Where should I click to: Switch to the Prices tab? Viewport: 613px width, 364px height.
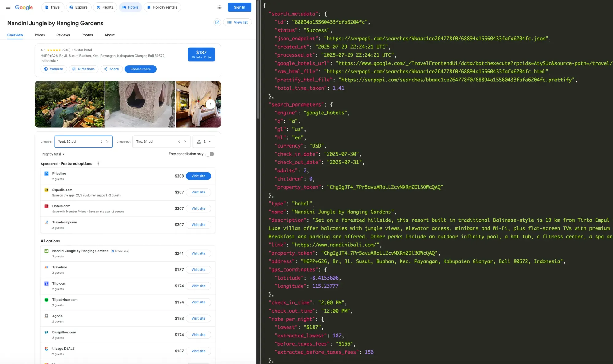(40, 35)
